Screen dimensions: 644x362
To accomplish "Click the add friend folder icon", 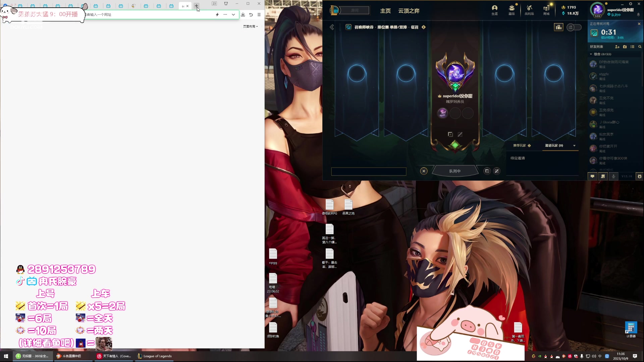I will [625, 47].
